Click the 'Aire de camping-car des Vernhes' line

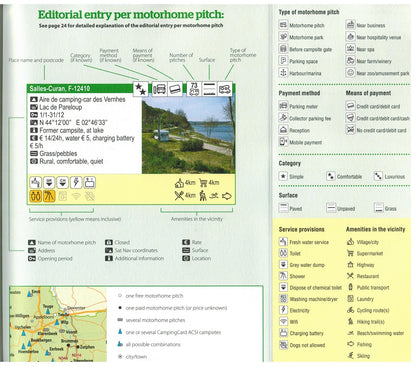(82, 99)
